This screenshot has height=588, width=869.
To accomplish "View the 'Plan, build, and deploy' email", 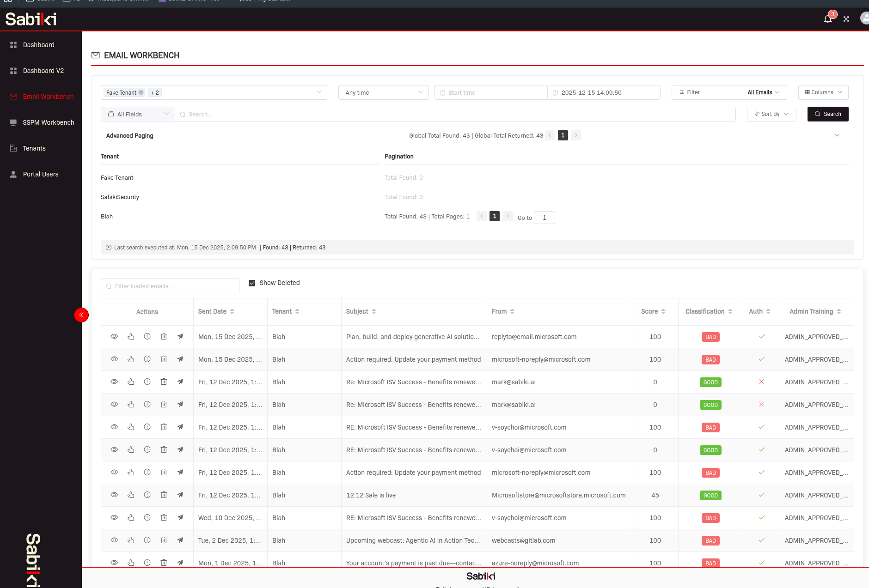I will (x=114, y=337).
